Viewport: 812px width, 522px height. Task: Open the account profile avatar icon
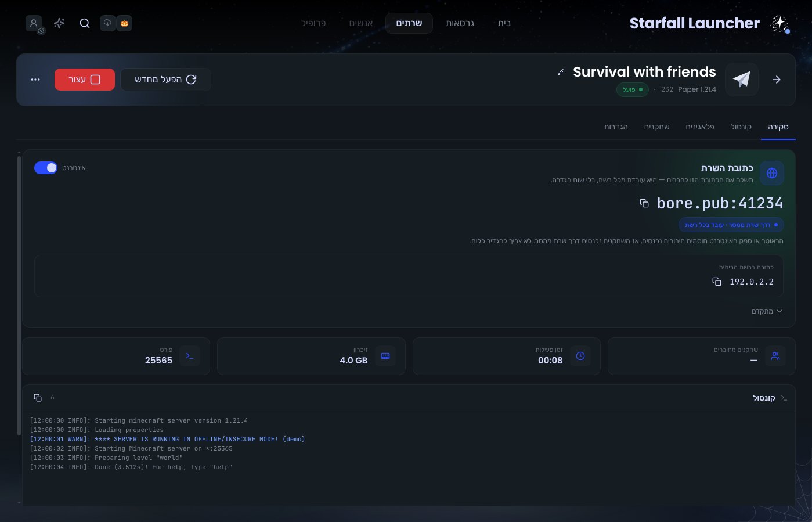(x=34, y=23)
